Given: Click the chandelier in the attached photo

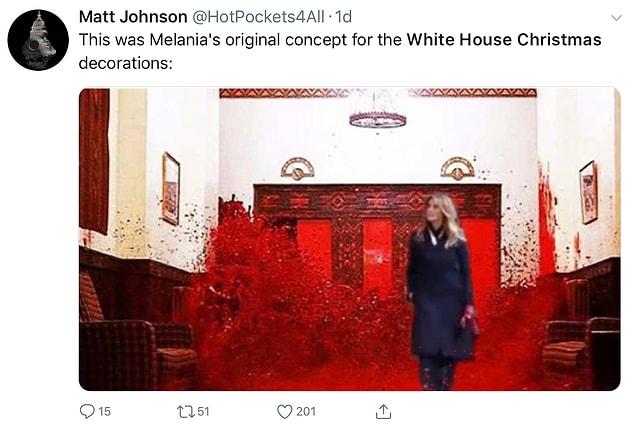Looking at the screenshot, I should tap(377, 113).
